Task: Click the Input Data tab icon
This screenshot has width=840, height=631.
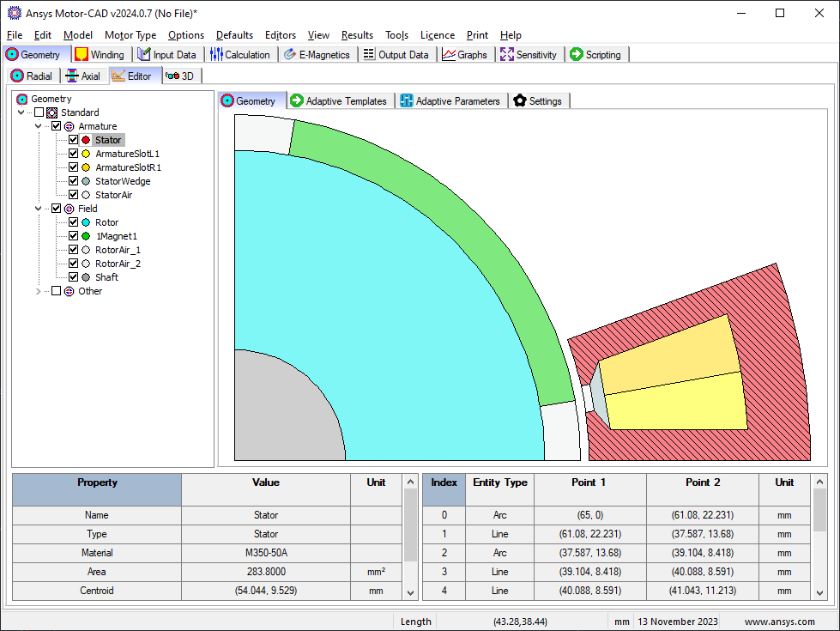Action: (x=143, y=55)
